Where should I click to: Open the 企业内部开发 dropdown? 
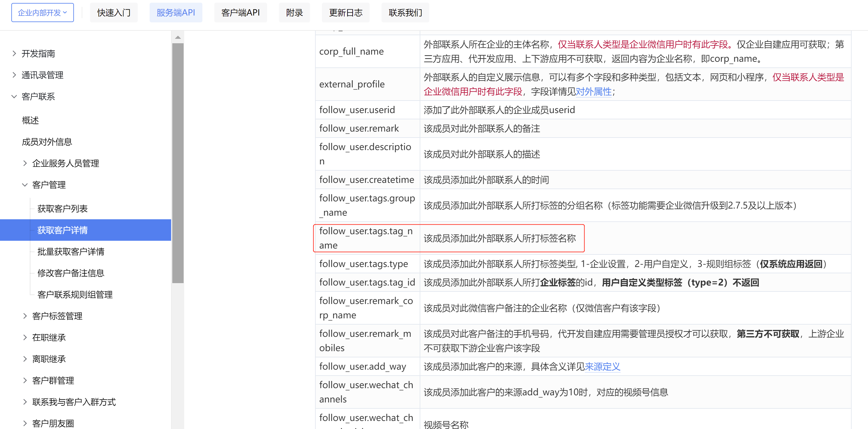(x=42, y=13)
